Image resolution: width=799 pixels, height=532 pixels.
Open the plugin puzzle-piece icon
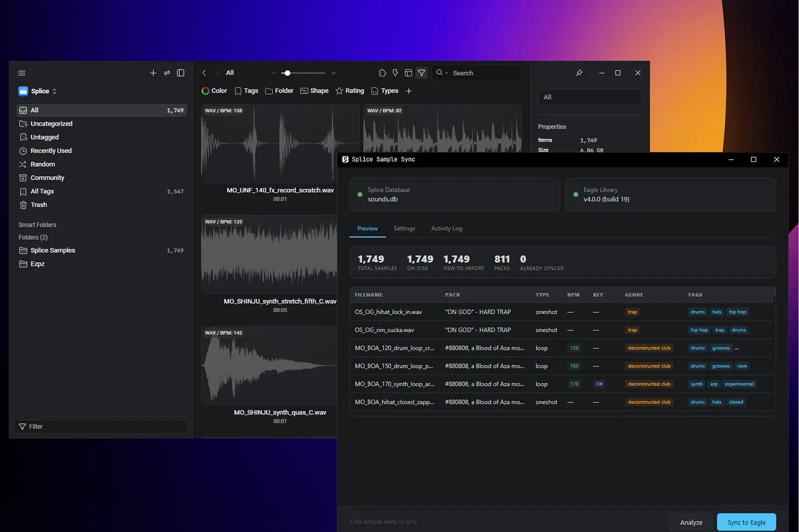[383, 73]
